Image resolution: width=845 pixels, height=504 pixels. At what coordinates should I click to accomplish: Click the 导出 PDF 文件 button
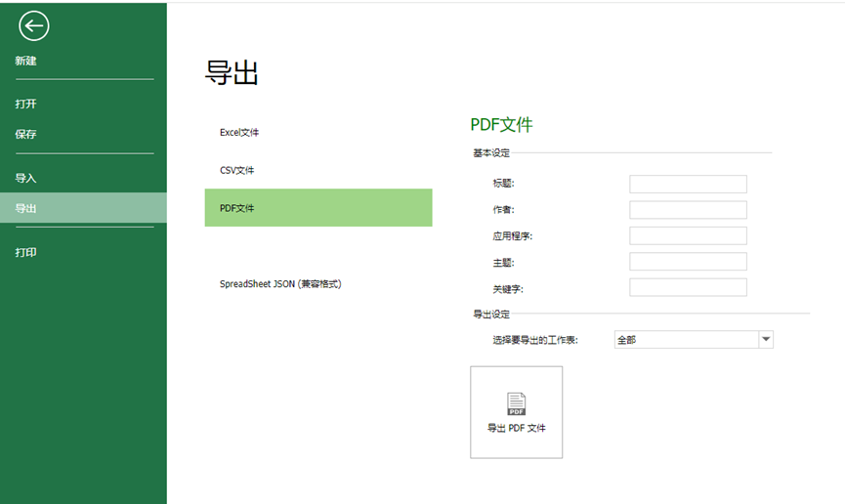[x=516, y=412]
